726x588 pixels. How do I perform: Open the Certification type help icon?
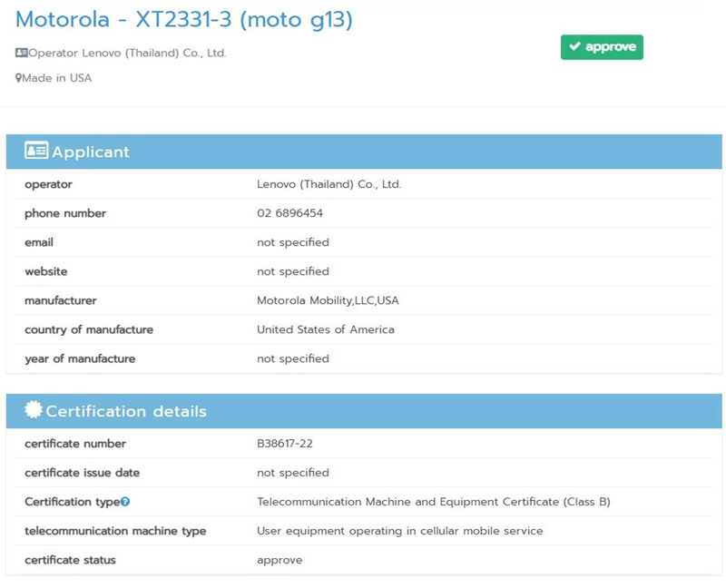tap(125, 502)
